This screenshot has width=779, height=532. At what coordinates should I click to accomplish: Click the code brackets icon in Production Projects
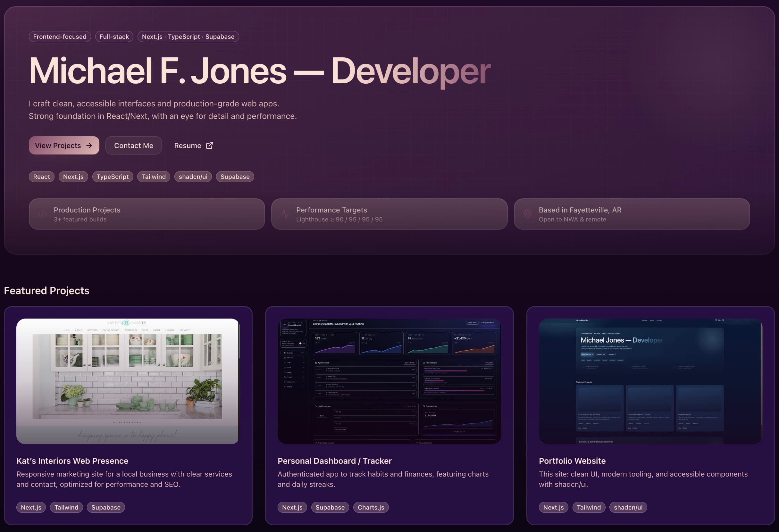[x=42, y=214]
